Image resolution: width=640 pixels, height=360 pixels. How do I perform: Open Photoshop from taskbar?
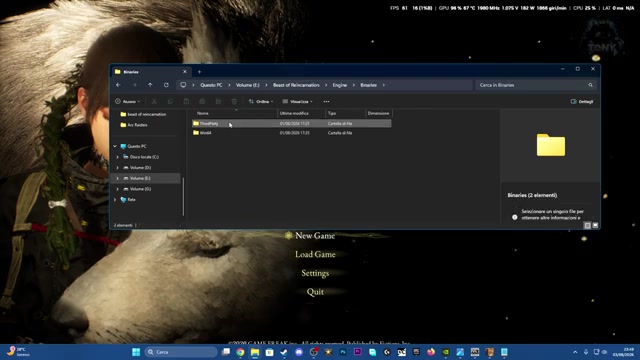coord(343,352)
